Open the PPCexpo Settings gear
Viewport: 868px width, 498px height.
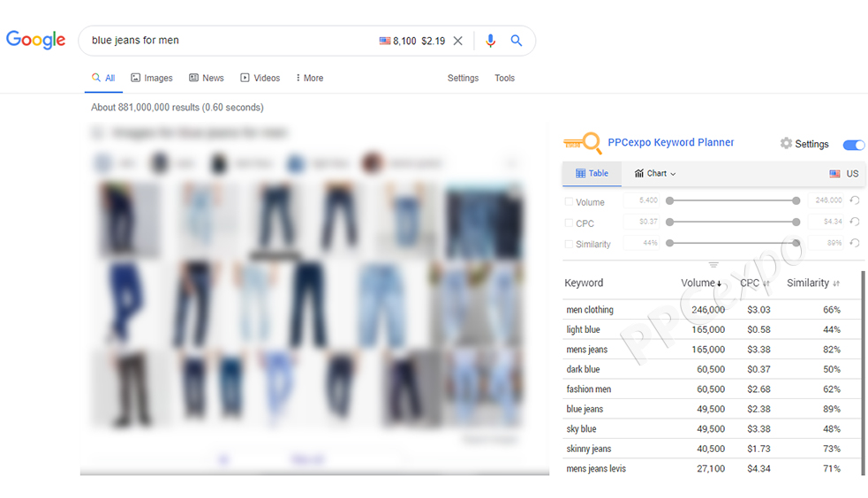point(786,143)
